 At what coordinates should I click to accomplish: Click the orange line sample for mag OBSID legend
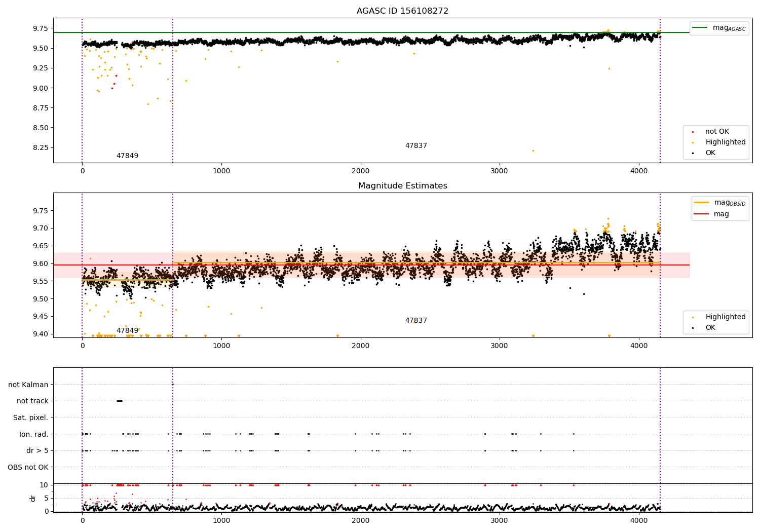(702, 202)
